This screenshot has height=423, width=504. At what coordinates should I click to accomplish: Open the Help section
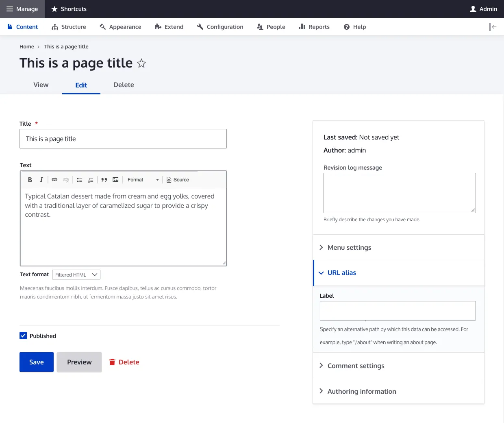355,27
